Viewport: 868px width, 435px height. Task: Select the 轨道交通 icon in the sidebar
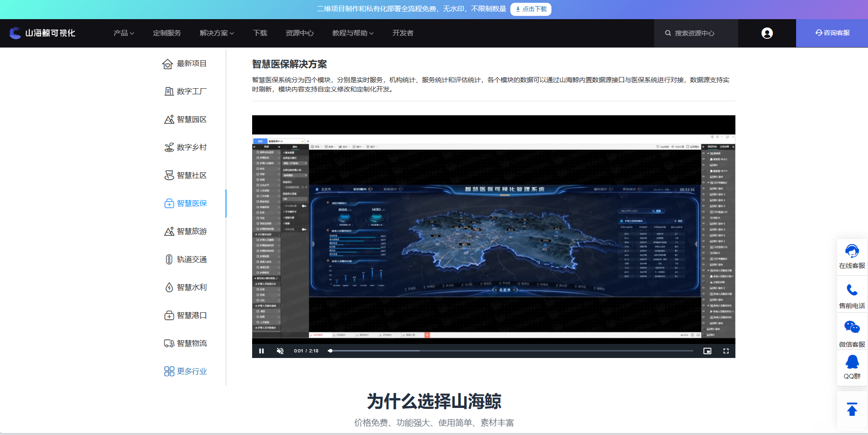click(169, 260)
